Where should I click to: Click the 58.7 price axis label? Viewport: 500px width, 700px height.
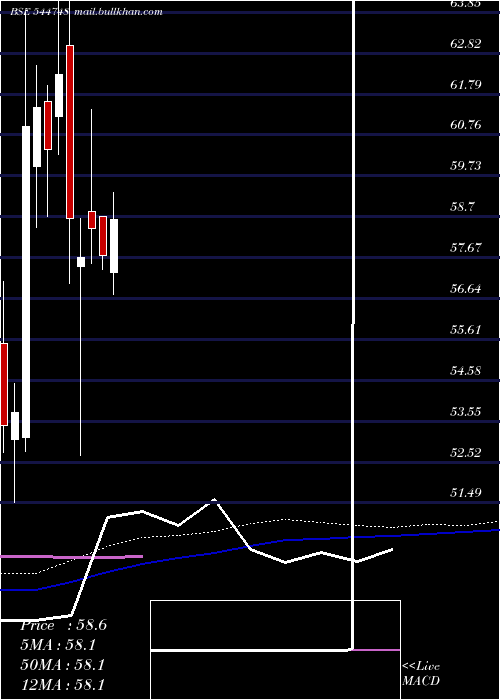[462, 207]
